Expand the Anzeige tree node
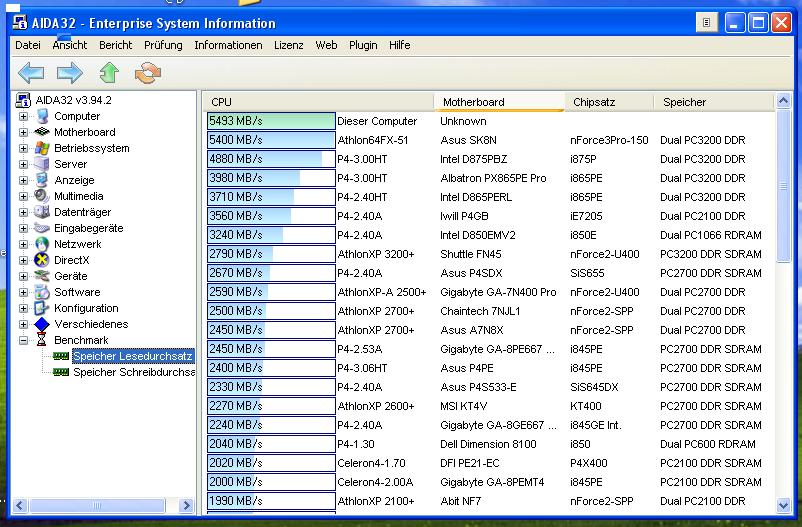Viewport: 802px width, 527px height. [23, 181]
